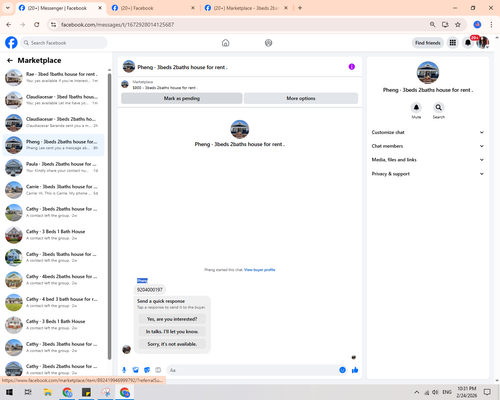The height and width of the screenshot is (400, 500).
Task: Open the Rae 3bed 1baths conversation
Action: (x=53, y=77)
